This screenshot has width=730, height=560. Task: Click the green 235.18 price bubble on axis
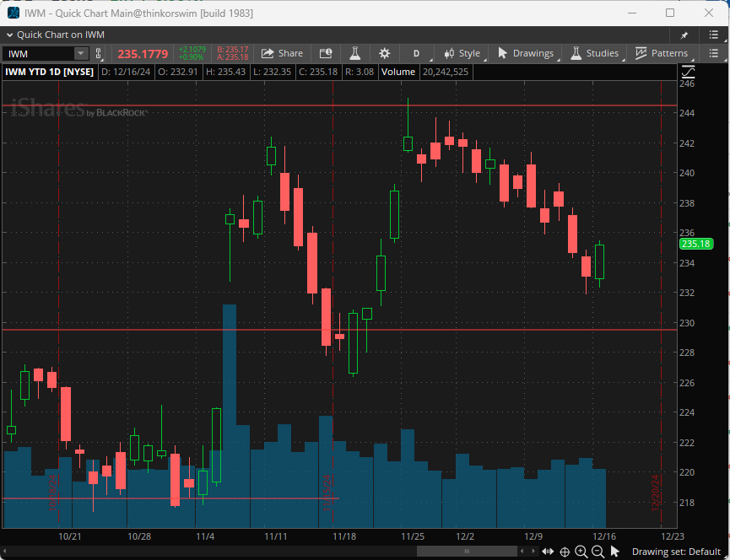pyautogui.click(x=695, y=244)
